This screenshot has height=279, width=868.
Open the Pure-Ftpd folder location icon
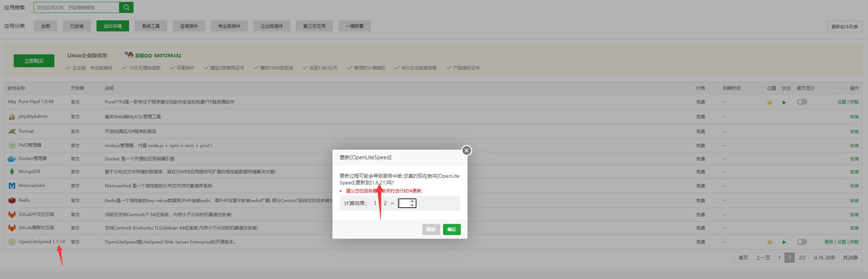pyautogui.click(x=770, y=102)
